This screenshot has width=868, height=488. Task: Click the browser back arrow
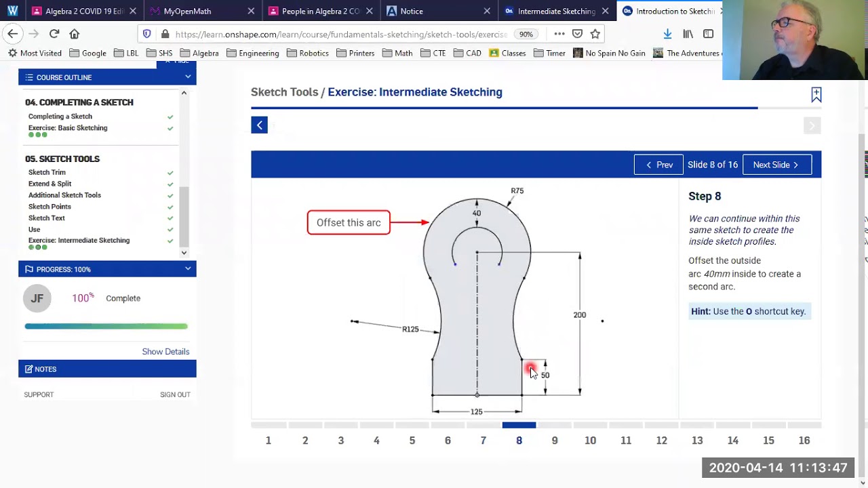(13, 34)
